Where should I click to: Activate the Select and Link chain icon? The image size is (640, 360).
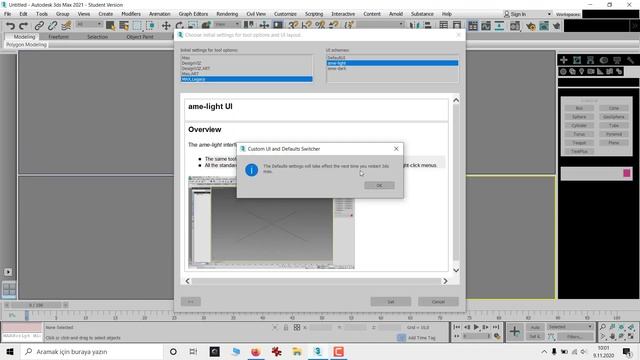[x=39, y=26]
